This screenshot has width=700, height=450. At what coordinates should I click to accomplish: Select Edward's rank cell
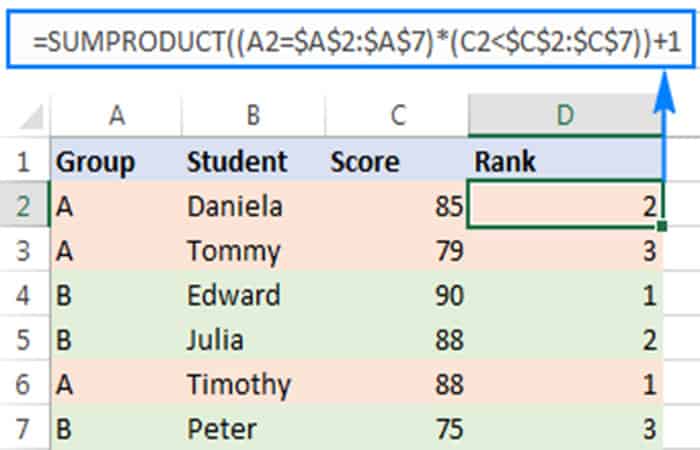pos(565,295)
